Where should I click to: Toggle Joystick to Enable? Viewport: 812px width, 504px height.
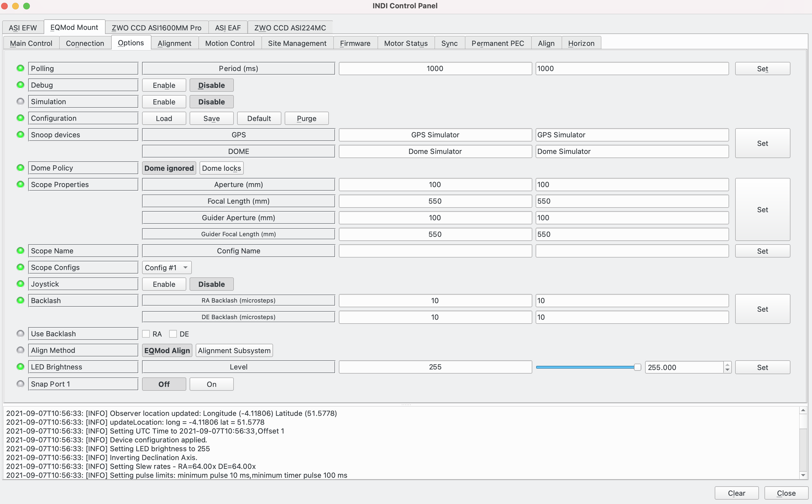(164, 284)
